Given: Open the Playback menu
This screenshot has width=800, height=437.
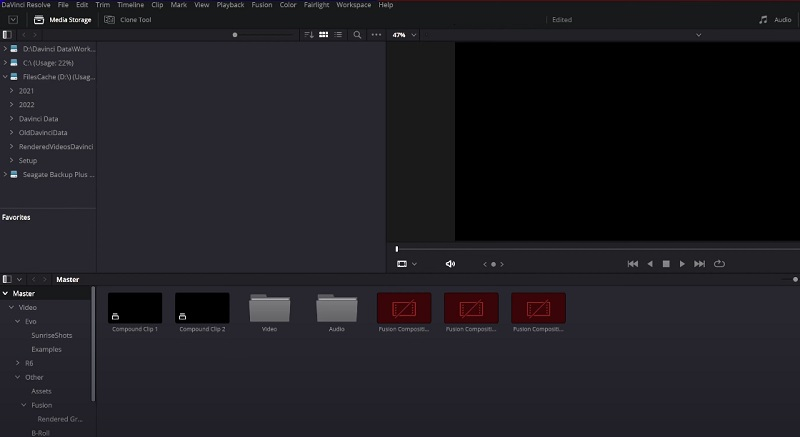Looking at the screenshot, I should coord(230,5).
